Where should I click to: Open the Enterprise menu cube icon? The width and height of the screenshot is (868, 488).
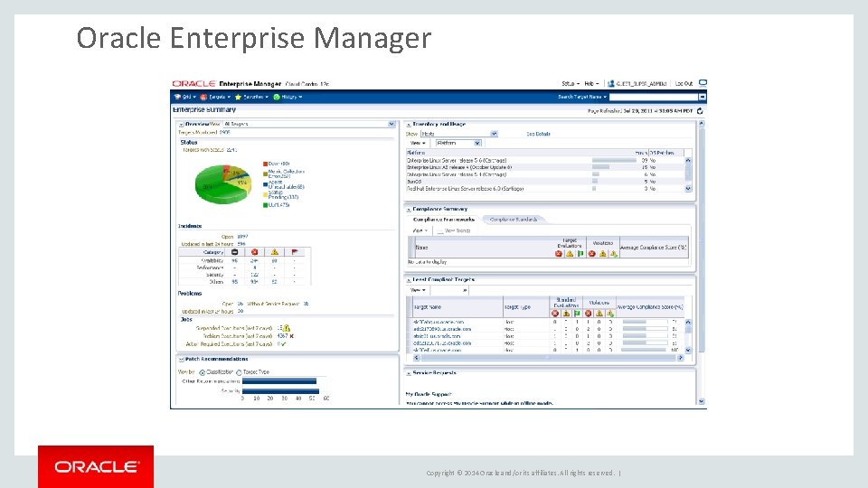tap(178, 97)
